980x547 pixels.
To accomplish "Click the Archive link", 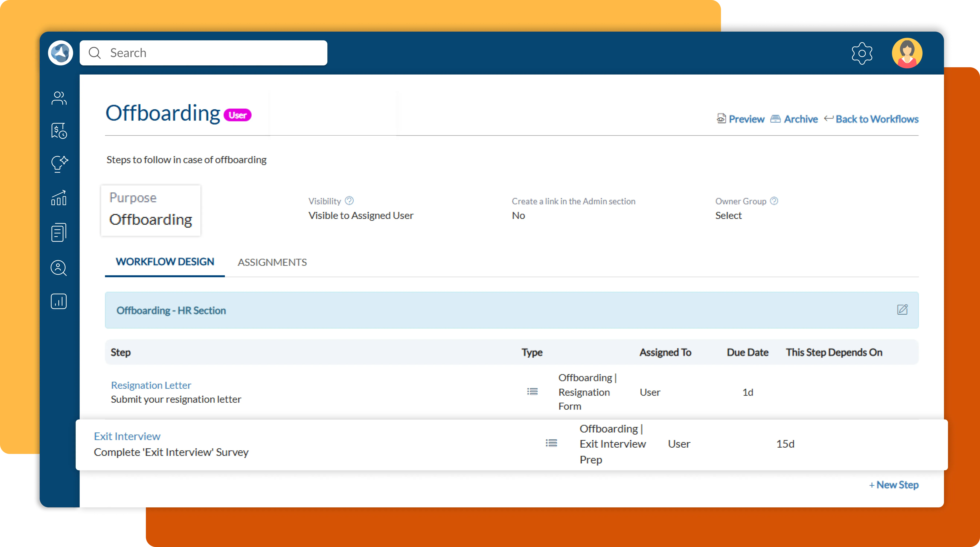I will [794, 119].
